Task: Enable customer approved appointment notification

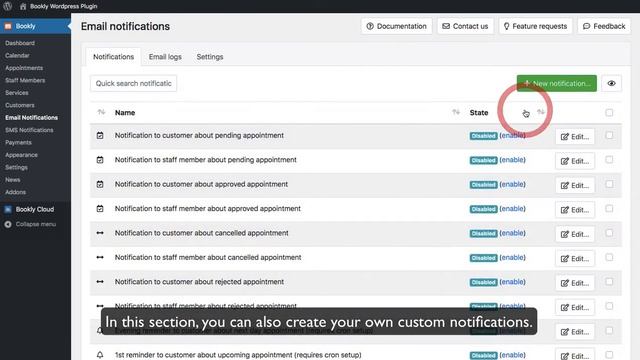Action: click(x=512, y=184)
